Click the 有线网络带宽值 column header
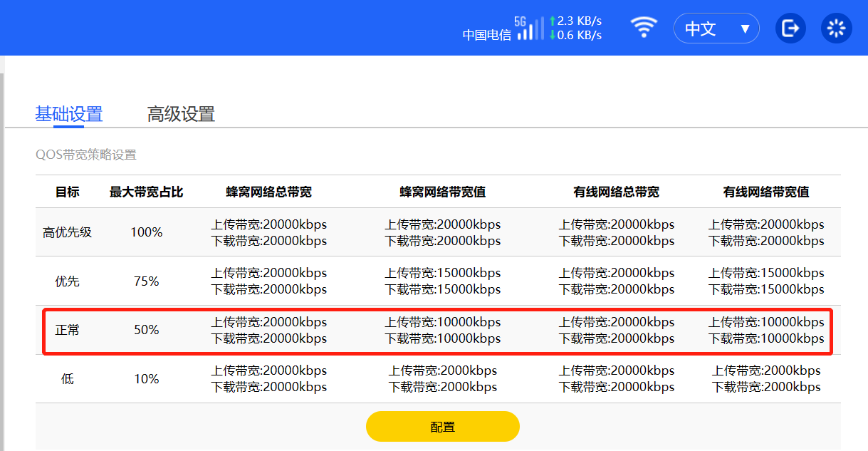 tap(765, 192)
